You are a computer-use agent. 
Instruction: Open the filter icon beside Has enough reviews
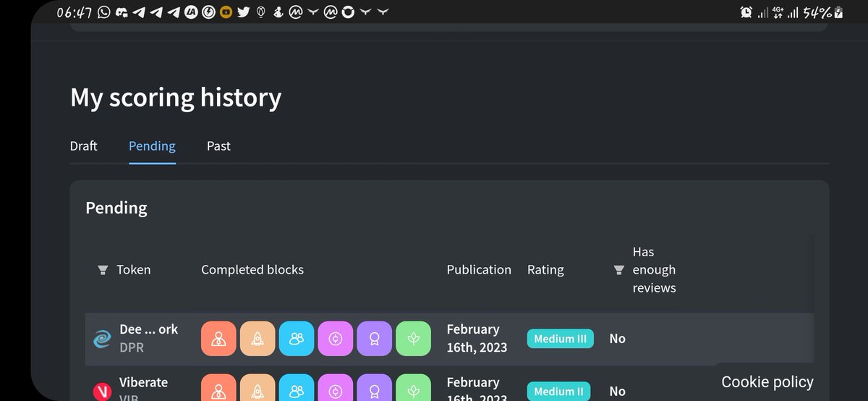[618, 270]
